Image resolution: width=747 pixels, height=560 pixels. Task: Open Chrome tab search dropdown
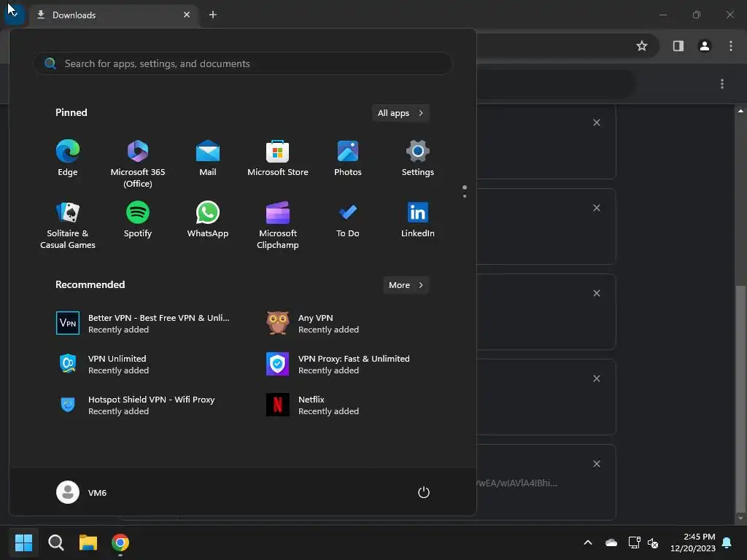[x=15, y=13]
